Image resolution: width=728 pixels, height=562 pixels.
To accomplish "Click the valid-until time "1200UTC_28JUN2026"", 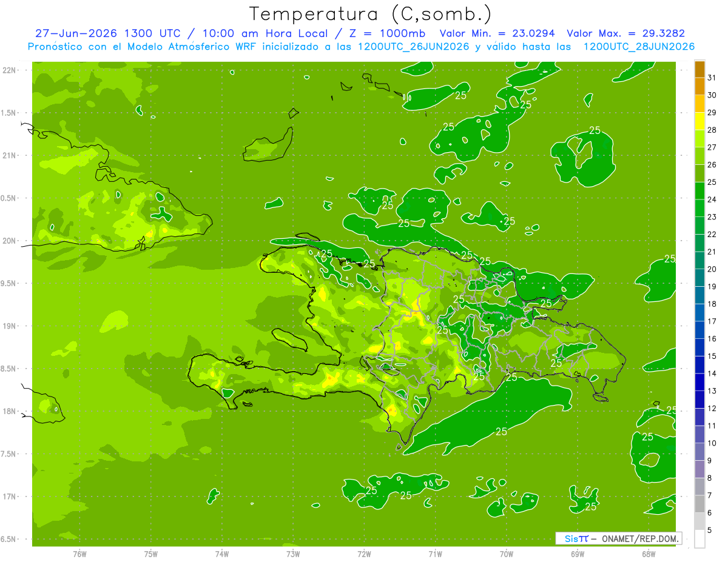I will coord(639,47).
